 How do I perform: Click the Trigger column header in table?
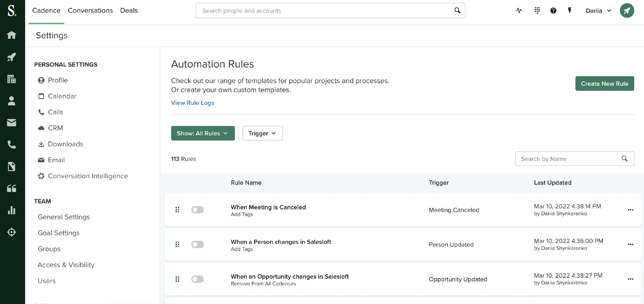tap(439, 183)
